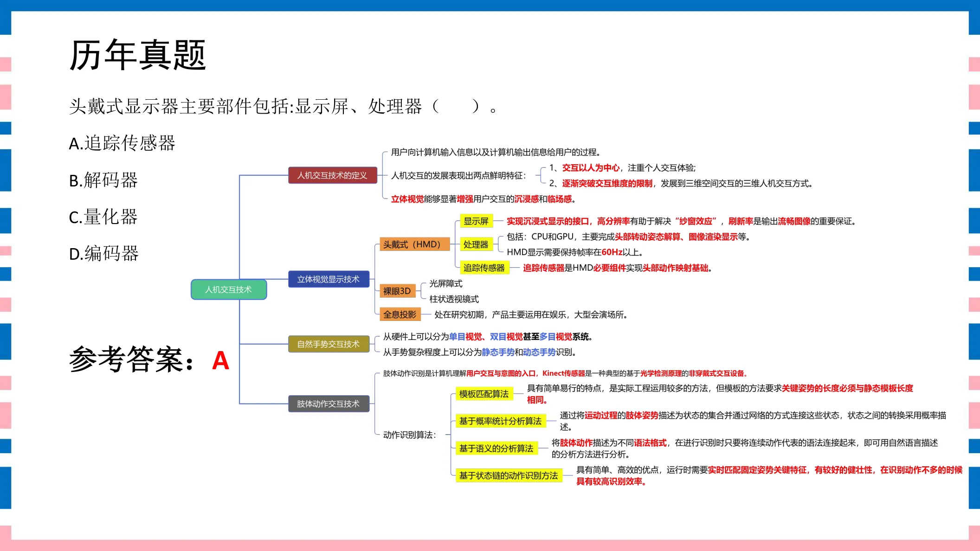The image size is (980, 551).
Task: Click the line starting 1、交互以人为中心
Action: click(x=623, y=168)
